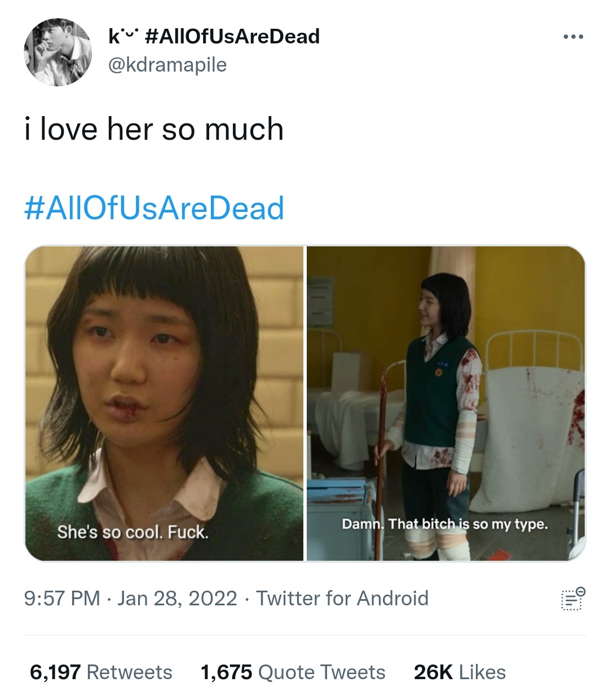Click the round profile avatar of kdramapile
Image resolution: width=609 pixels, height=700 pixels.
coord(58,52)
